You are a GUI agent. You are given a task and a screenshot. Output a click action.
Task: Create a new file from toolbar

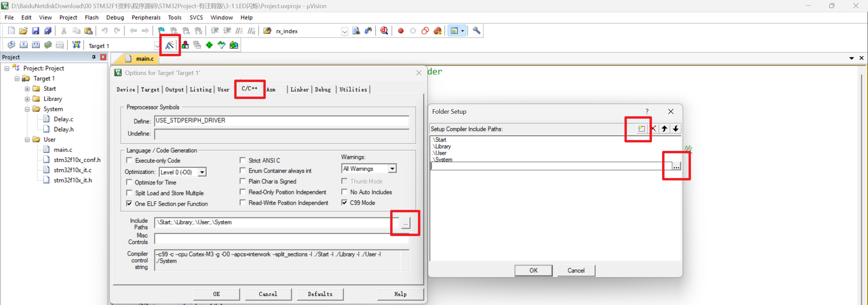(x=11, y=31)
